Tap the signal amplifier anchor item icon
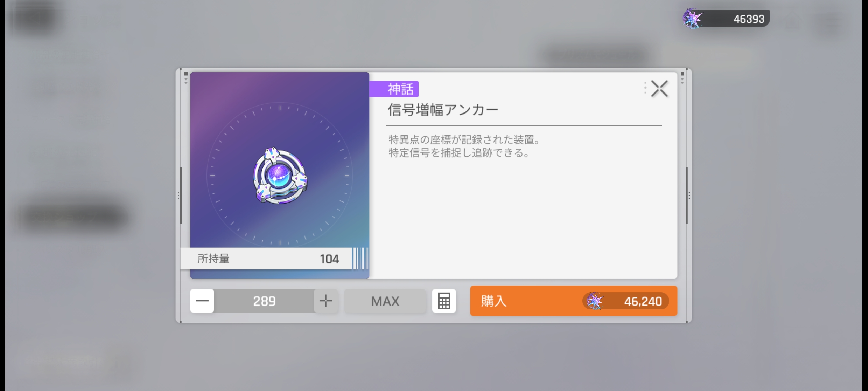The height and width of the screenshot is (391, 868). pos(280,176)
